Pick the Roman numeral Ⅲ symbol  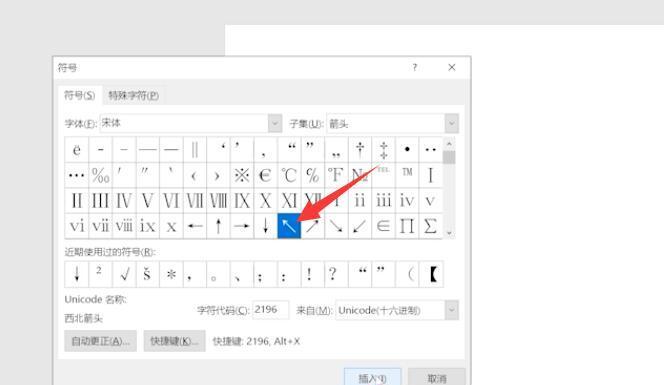coord(100,200)
